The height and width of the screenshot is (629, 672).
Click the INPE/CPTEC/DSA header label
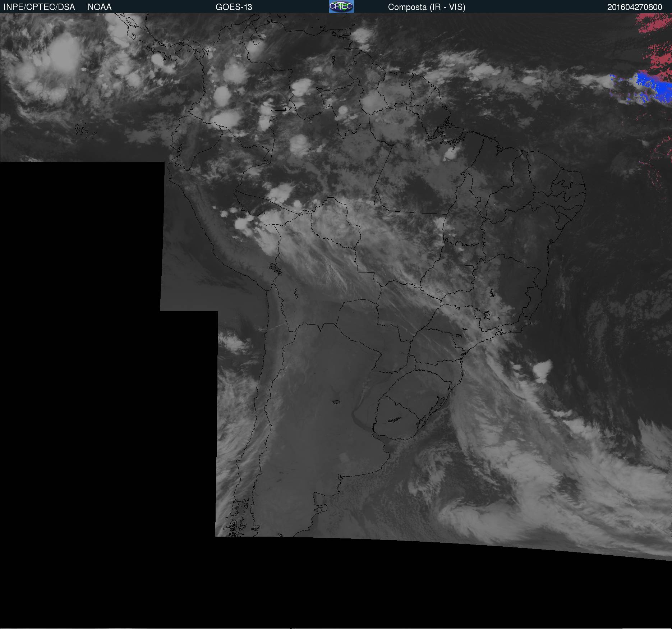pyautogui.click(x=39, y=7)
